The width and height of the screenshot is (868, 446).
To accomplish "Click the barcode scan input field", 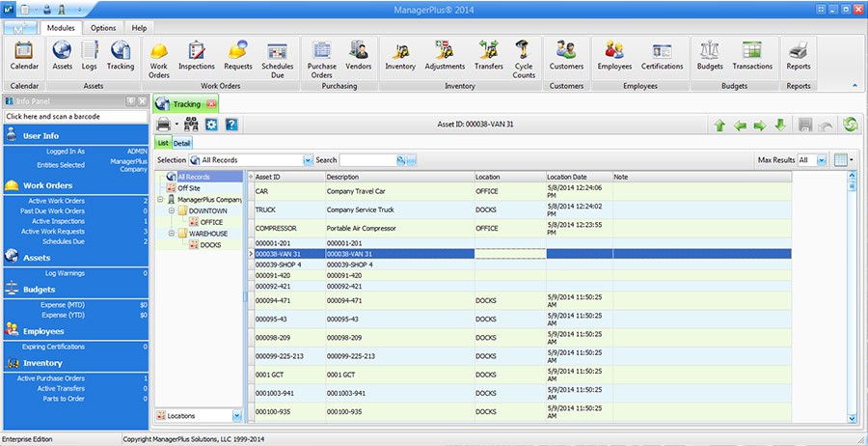I will click(76, 117).
